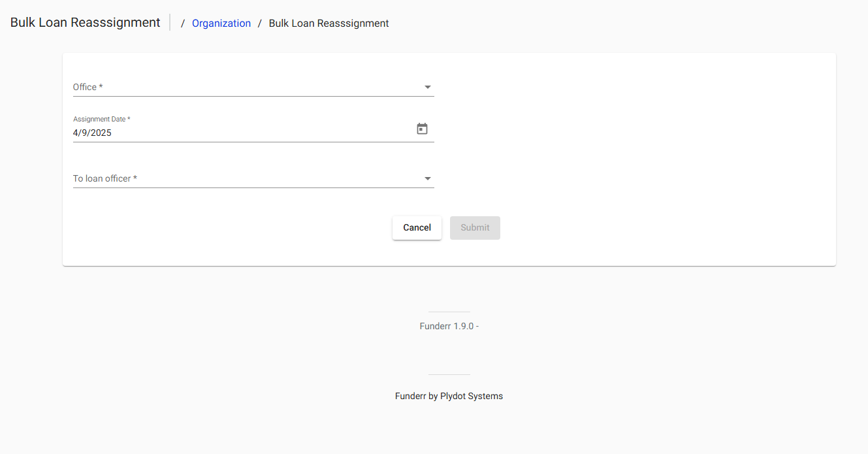
Task: Click the Bulk Loan Reasssignment breadcrumb entry
Action: pos(328,23)
